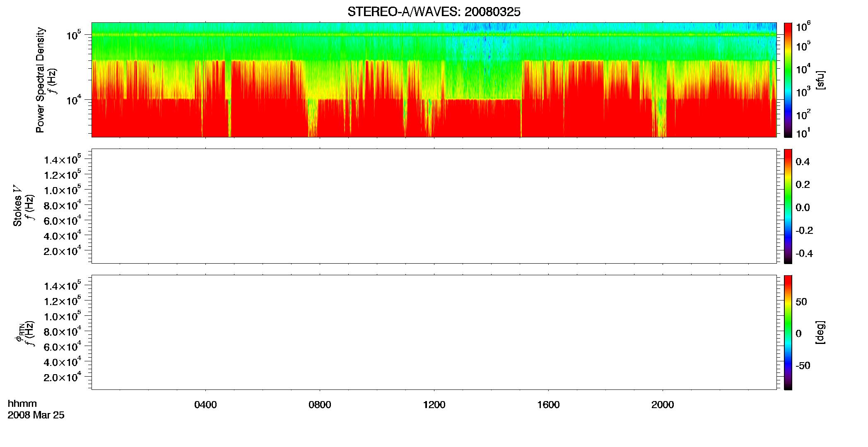Click the hhmm axis label
Viewport: 868px width, 447px height.
[x=22, y=404]
